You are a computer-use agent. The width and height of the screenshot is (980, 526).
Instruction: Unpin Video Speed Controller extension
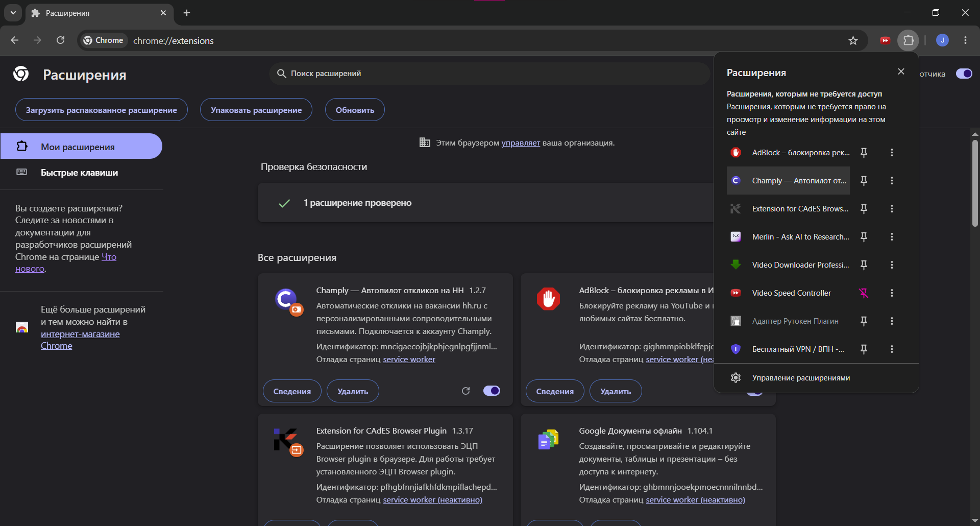[x=864, y=293]
